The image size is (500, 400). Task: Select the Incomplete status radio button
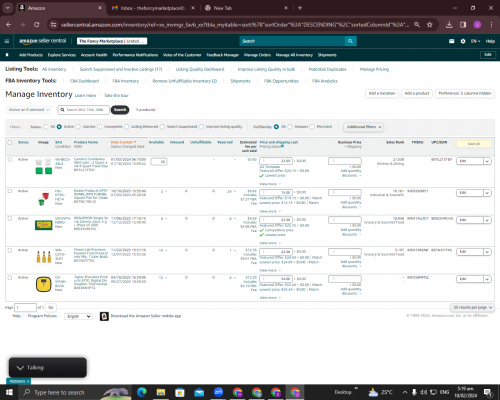click(x=100, y=127)
